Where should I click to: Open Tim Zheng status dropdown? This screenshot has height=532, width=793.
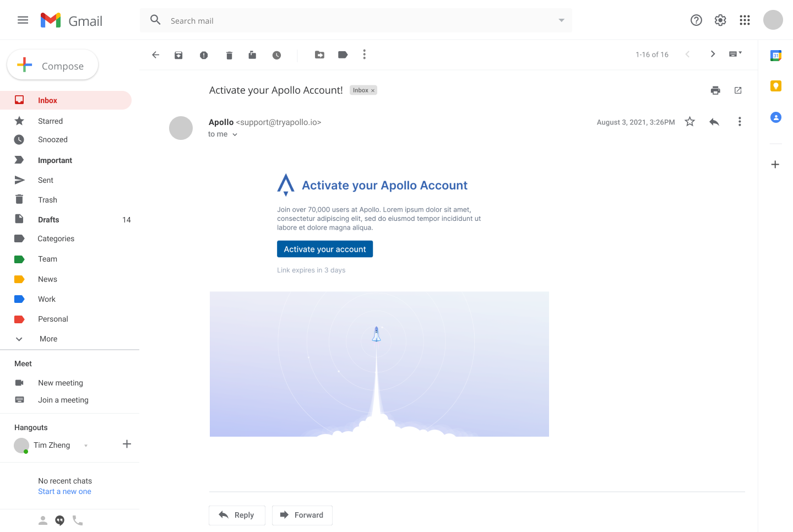click(86, 446)
